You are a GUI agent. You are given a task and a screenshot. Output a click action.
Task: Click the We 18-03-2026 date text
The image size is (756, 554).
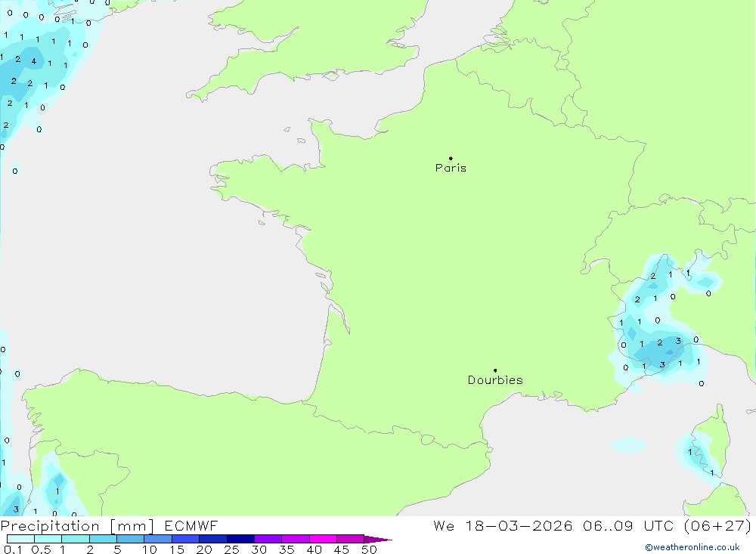[x=503, y=525]
